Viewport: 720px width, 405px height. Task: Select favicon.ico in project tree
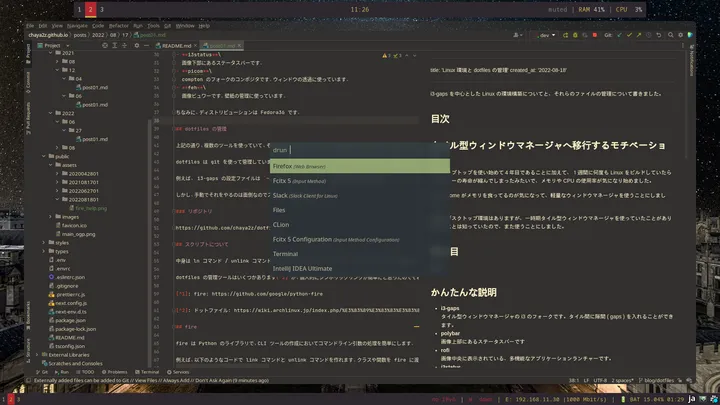coord(71,225)
